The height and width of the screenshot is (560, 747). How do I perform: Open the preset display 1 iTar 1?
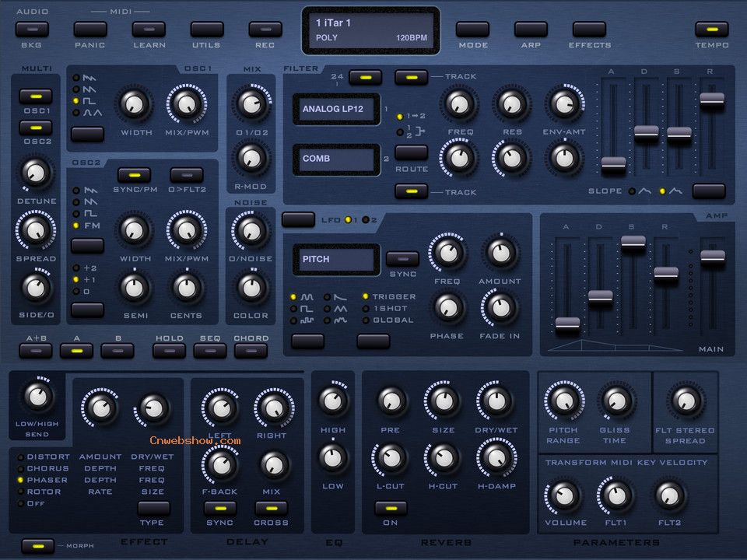click(371, 30)
